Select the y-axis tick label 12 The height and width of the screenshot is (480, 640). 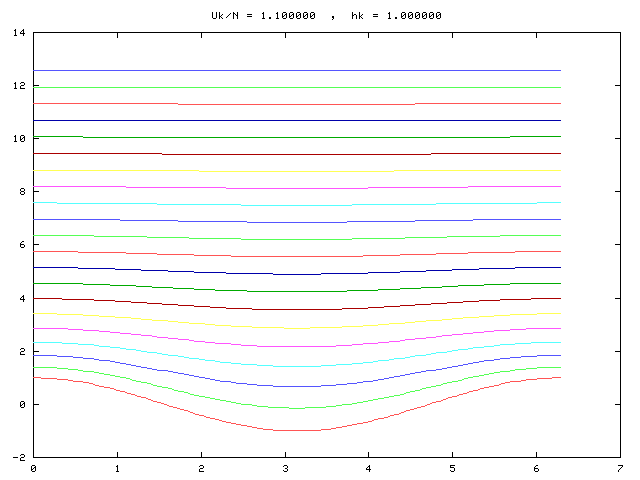coord(19,86)
